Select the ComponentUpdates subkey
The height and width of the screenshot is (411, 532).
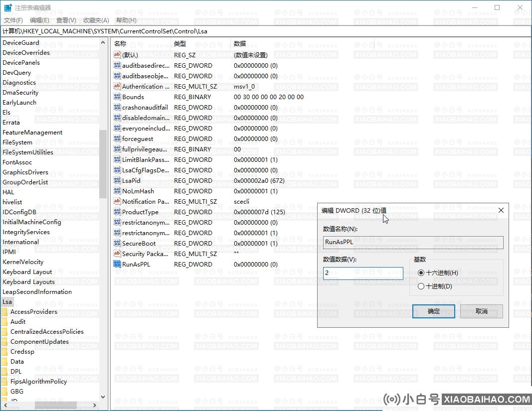[x=39, y=341]
